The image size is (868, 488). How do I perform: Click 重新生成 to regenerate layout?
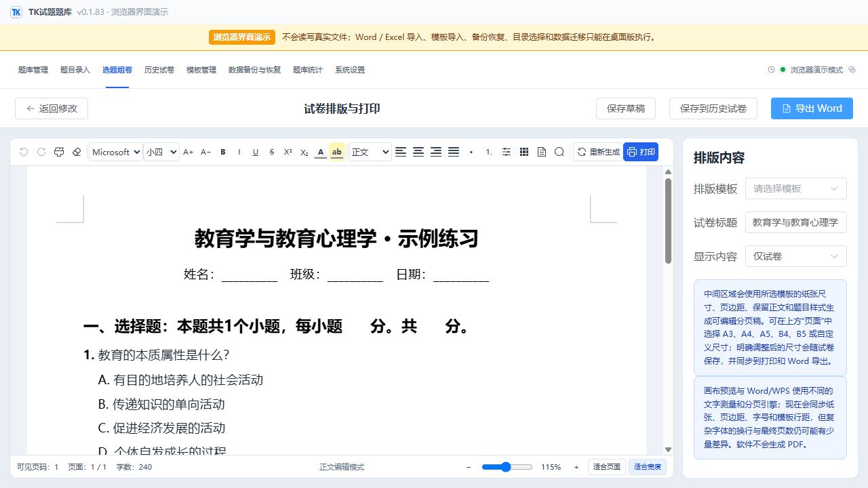[598, 152]
